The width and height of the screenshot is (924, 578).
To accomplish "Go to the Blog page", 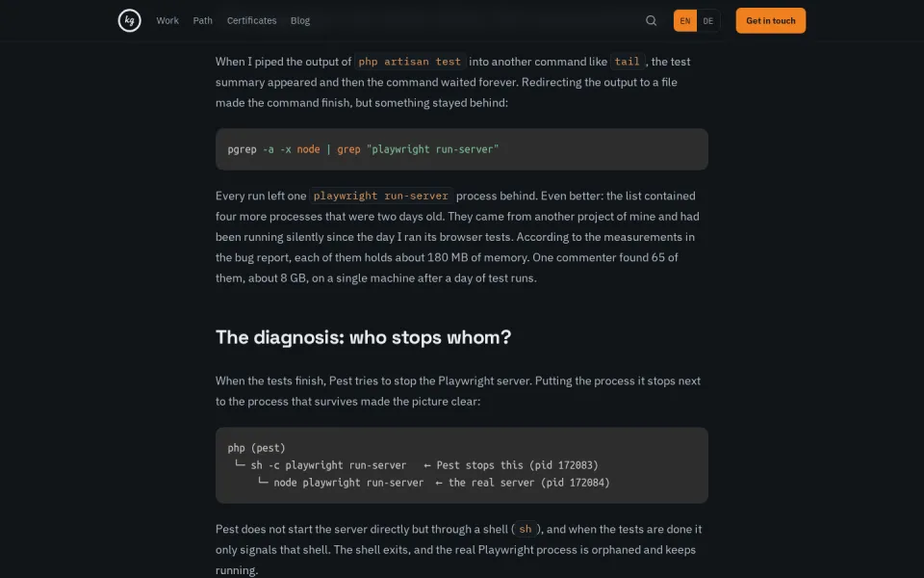I will click(x=300, y=20).
